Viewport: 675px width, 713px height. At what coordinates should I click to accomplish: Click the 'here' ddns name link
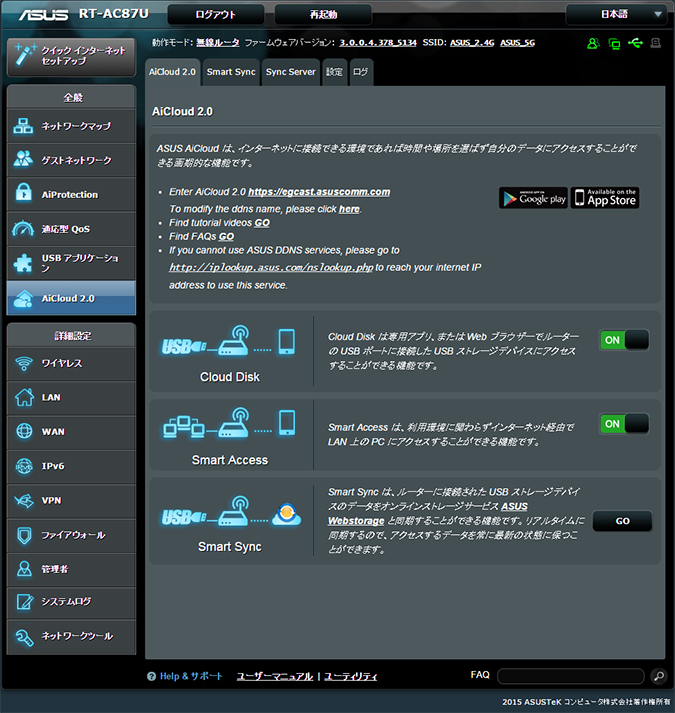(349, 209)
